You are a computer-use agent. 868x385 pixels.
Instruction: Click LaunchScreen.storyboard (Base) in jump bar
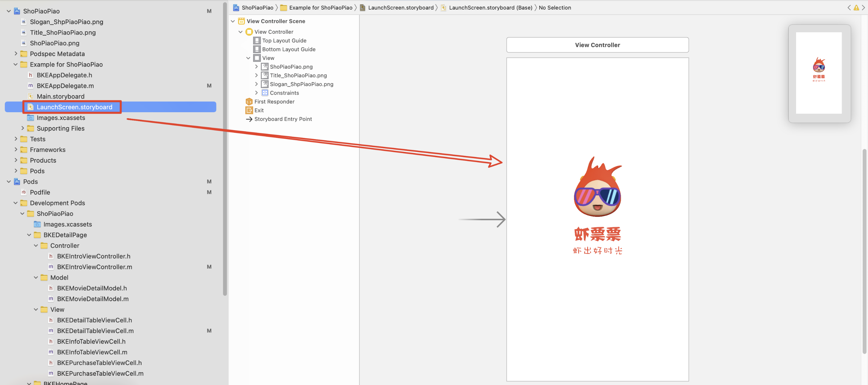[x=490, y=8]
